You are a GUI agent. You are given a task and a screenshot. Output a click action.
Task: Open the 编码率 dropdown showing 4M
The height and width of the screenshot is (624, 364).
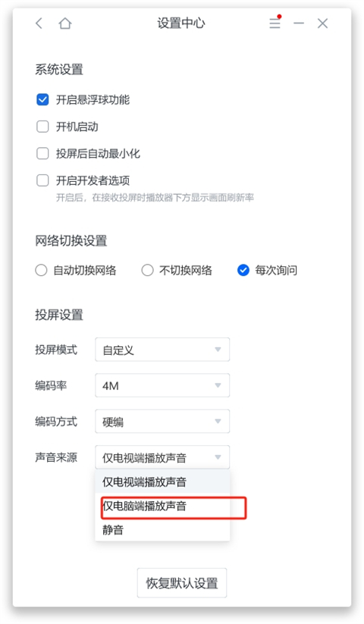(162, 386)
